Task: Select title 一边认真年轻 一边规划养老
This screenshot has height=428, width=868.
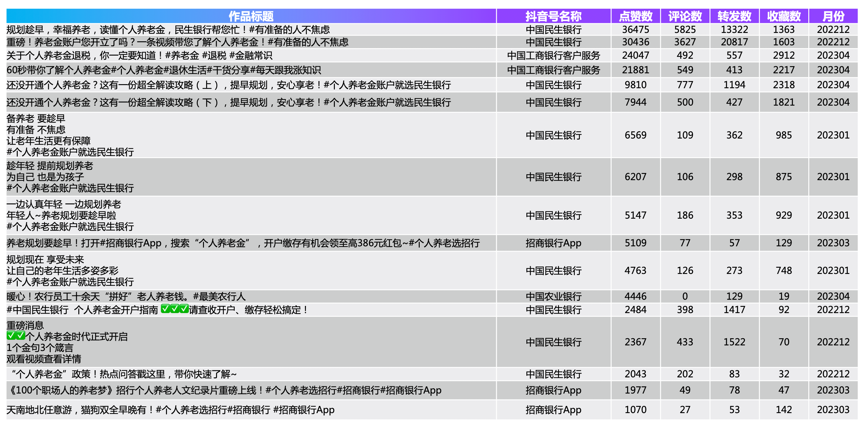Action: point(70,215)
